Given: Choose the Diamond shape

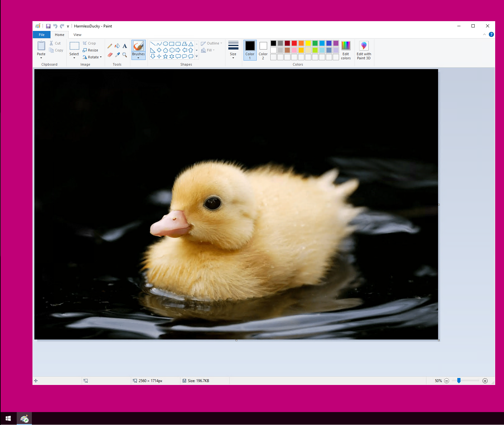Looking at the screenshot, I should (x=159, y=50).
